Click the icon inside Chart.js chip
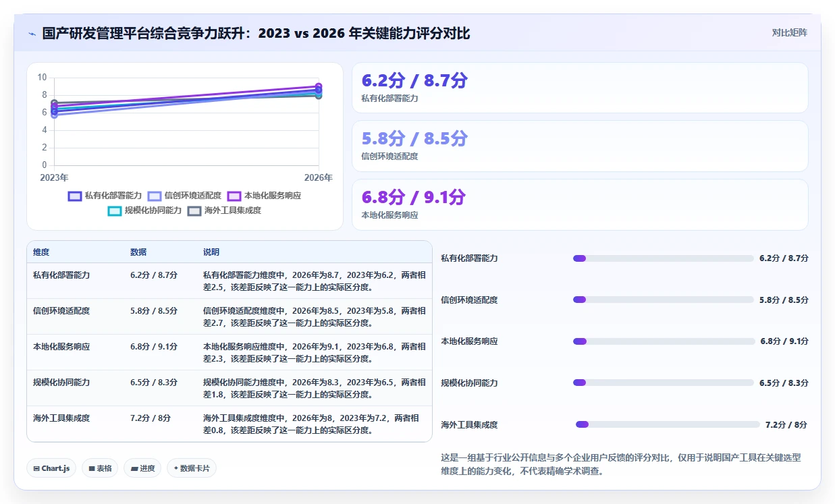The width and height of the screenshot is (835, 504). coord(36,468)
